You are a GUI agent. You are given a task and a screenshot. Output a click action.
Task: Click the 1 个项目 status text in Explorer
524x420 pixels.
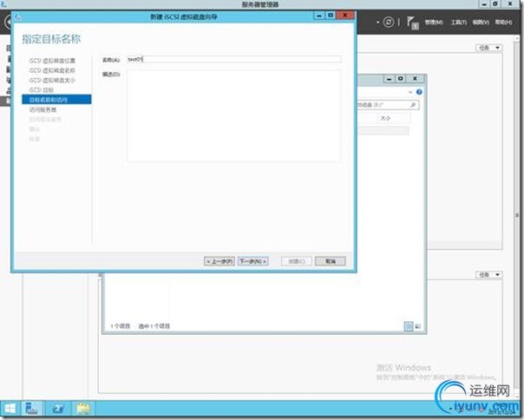point(120,326)
